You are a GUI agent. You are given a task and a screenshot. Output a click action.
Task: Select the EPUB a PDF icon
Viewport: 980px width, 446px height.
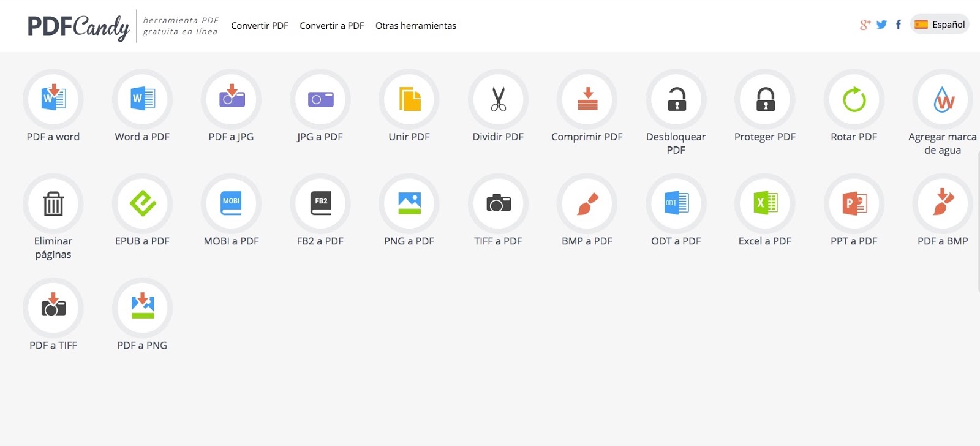142,203
